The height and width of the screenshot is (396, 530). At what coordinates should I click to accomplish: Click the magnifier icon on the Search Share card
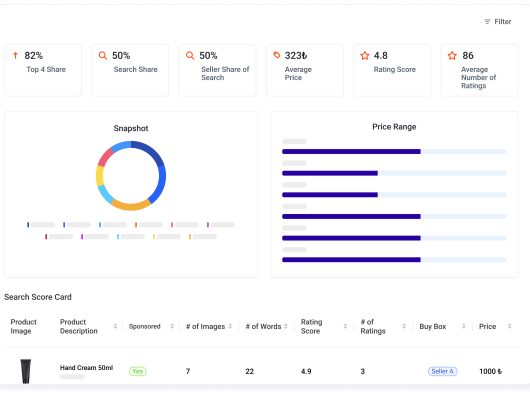102,55
